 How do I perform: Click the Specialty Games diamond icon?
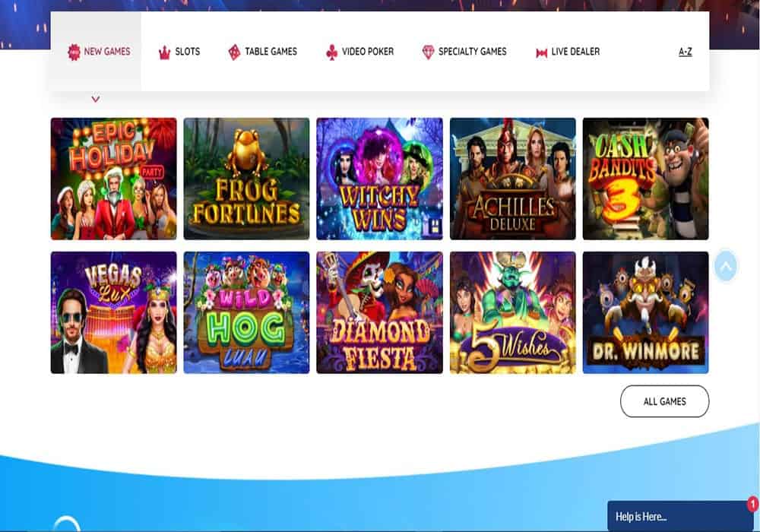coord(428,52)
